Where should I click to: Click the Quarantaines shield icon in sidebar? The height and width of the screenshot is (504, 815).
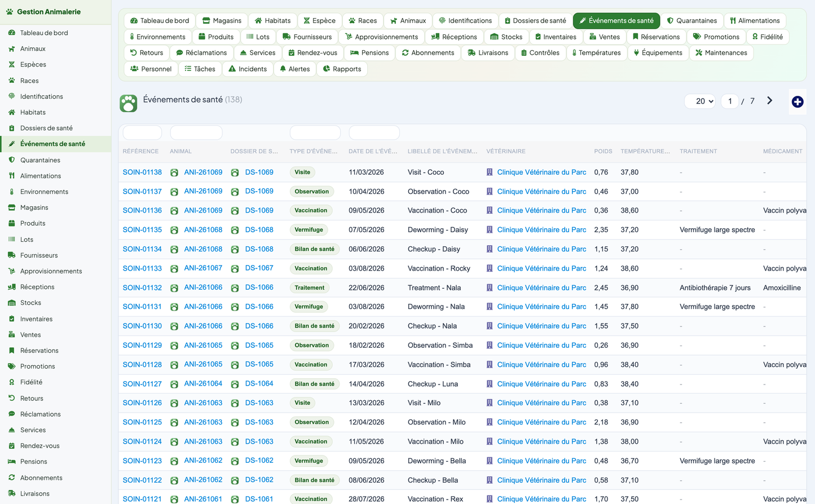11,160
